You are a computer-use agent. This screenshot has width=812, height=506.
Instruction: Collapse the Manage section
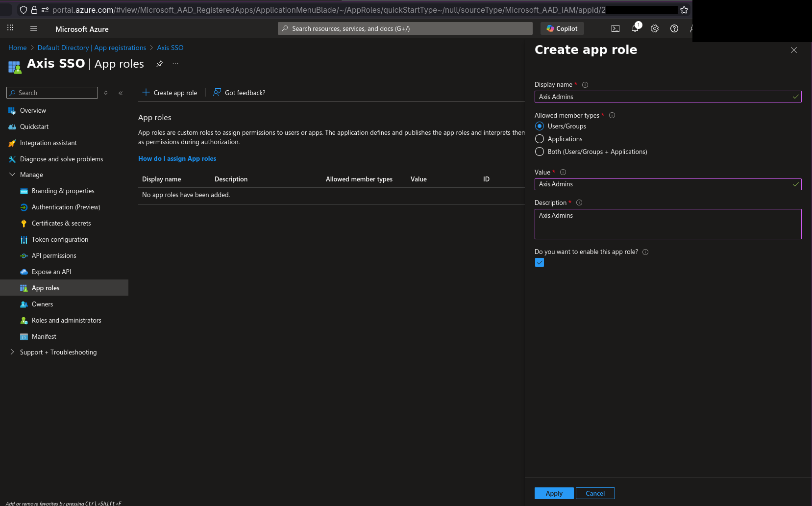coord(12,175)
